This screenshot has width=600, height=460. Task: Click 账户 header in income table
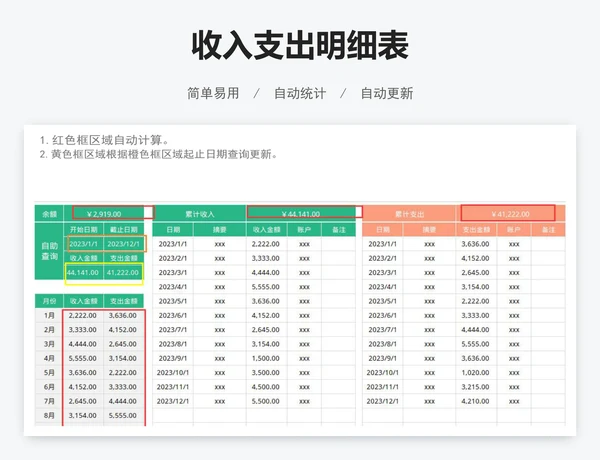(304, 230)
